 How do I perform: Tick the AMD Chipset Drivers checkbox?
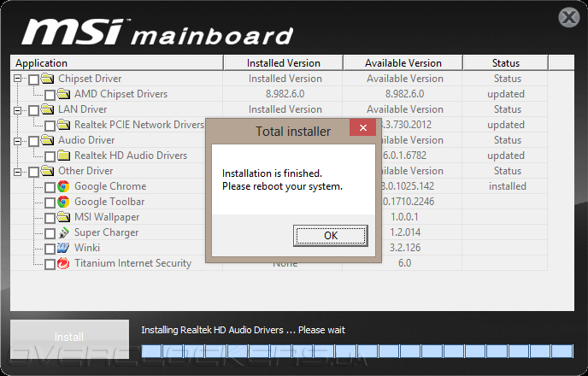[x=50, y=95]
